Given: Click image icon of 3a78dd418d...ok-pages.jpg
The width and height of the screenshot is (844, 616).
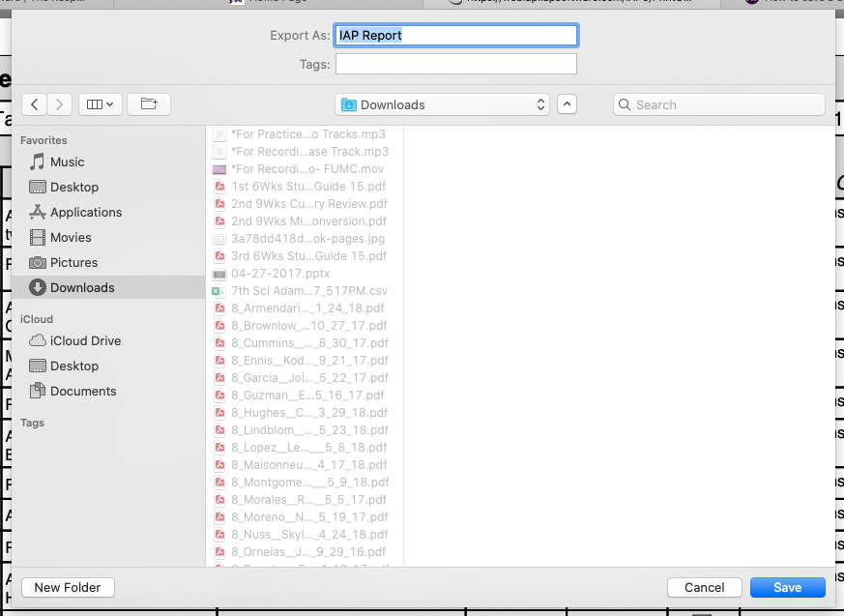Looking at the screenshot, I should [219, 239].
